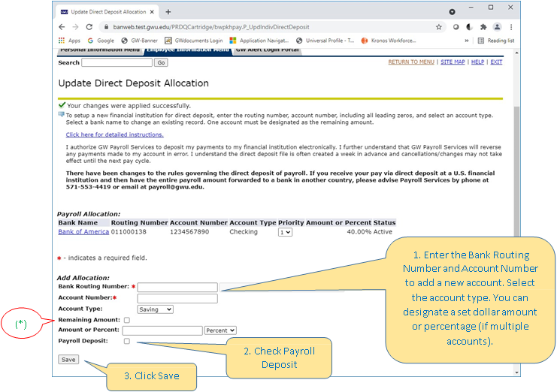Click the Account Number input field

coord(177,298)
